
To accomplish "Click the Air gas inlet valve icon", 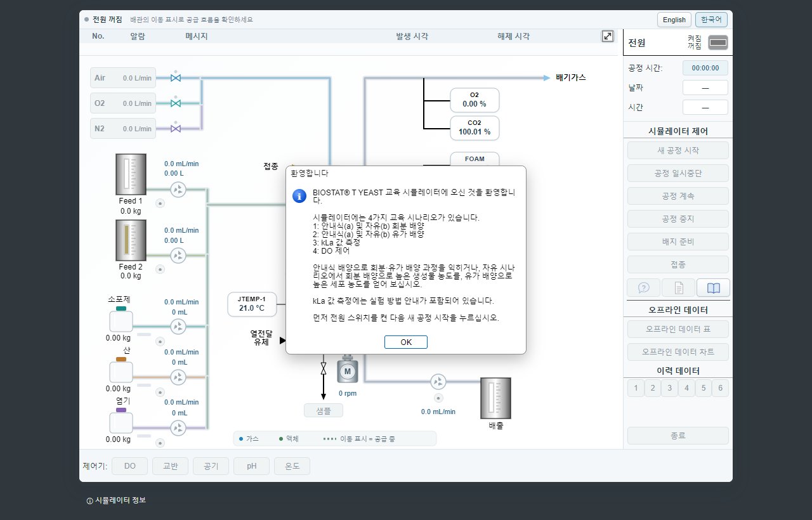I will coord(176,78).
